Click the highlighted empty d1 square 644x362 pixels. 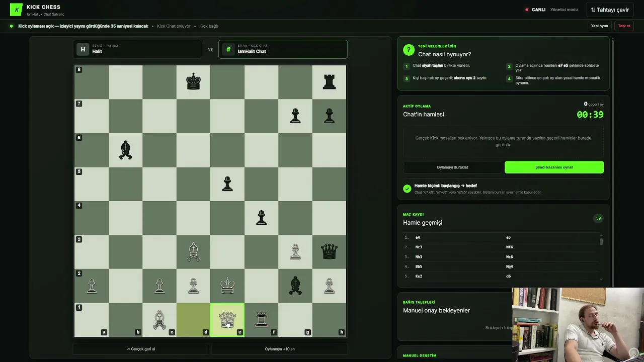(193, 320)
